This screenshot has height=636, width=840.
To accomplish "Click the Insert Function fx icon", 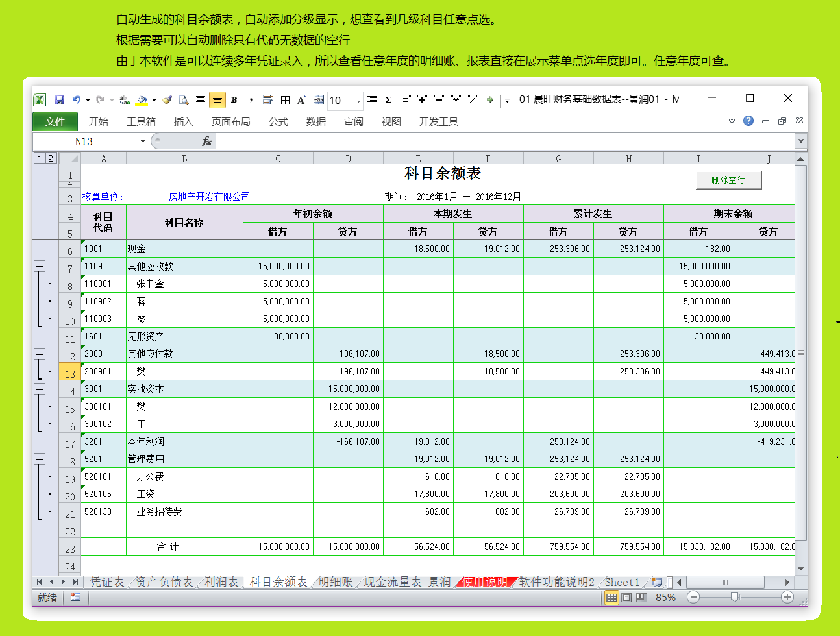I will (206, 141).
